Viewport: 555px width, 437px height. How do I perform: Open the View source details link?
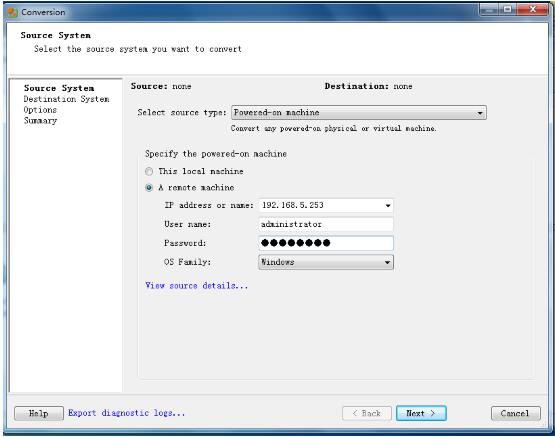click(x=196, y=286)
